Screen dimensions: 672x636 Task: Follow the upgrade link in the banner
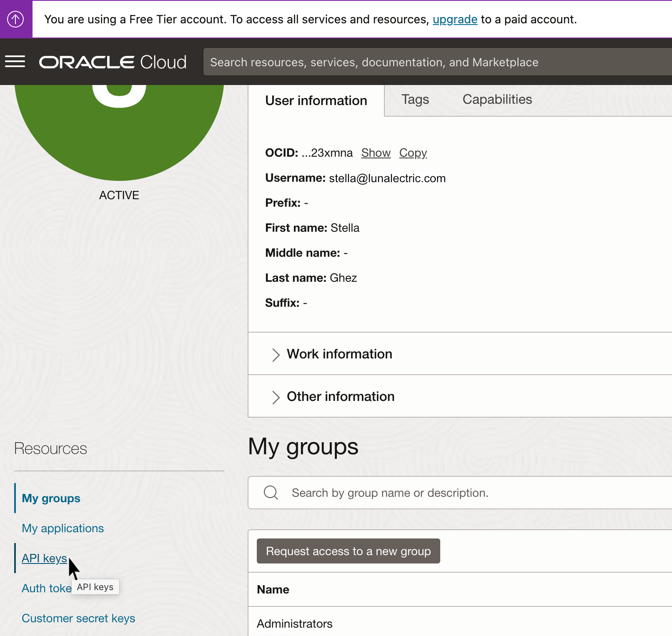pyautogui.click(x=455, y=20)
